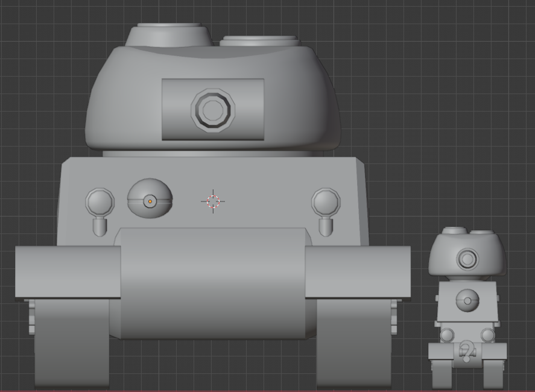The width and height of the screenshot is (535, 392).
Task: Select the rectangular mantlet plate on the large turret
Action: (x=213, y=110)
